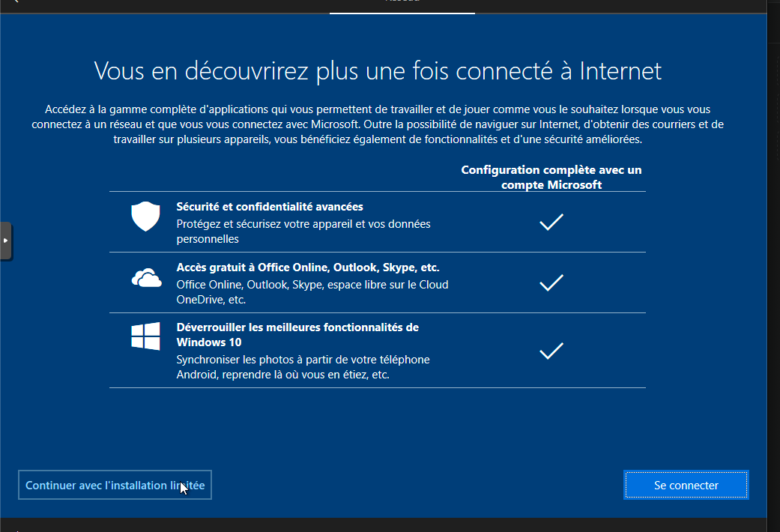This screenshot has width=780, height=532.
Task: Click the heading about connecting to Internet
Action: point(378,71)
